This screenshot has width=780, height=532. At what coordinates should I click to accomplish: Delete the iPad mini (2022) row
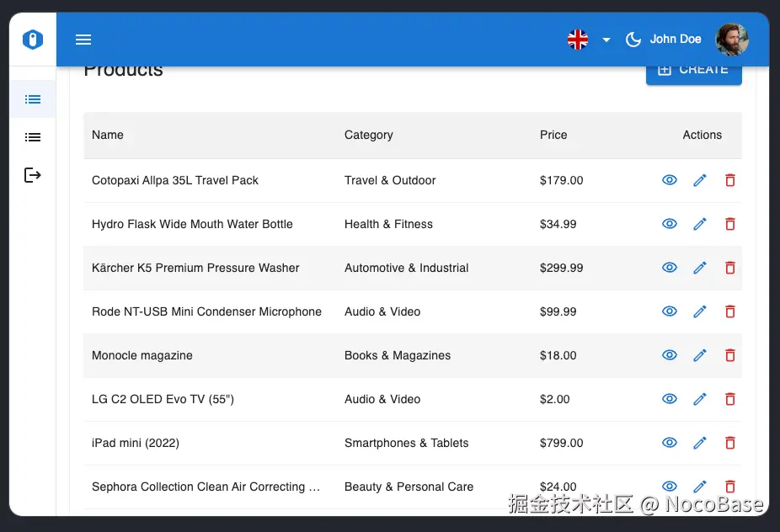(729, 443)
